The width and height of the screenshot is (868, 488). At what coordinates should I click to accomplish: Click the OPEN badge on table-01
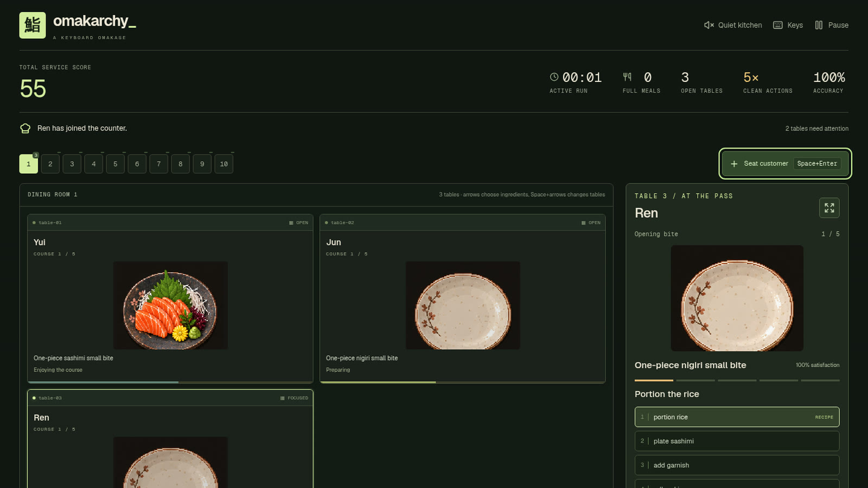[298, 223]
